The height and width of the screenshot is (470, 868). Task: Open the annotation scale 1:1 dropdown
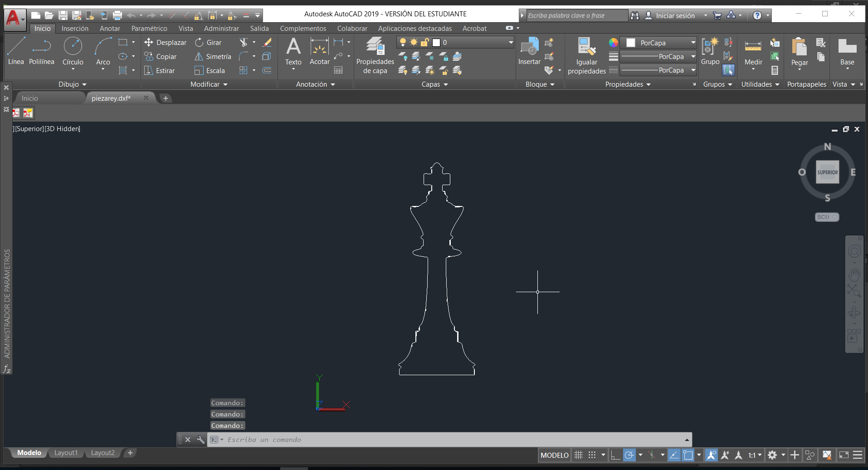coord(755,455)
